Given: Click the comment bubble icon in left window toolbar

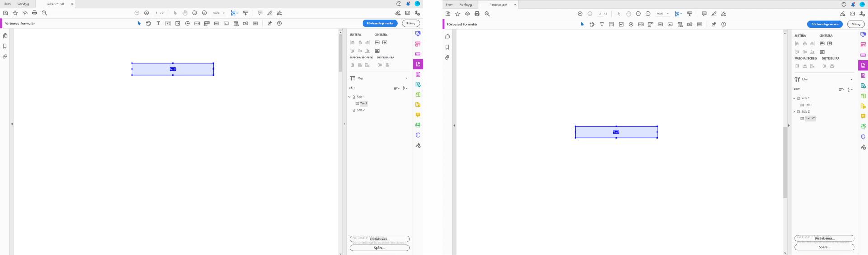Looking at the screenshot, I should [x=260, y=13].
